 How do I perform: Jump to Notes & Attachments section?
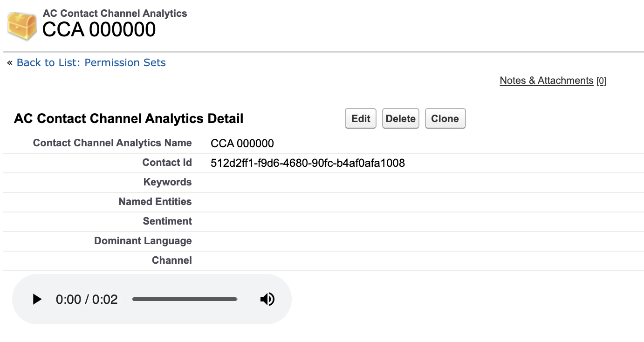tap(547, 81)
